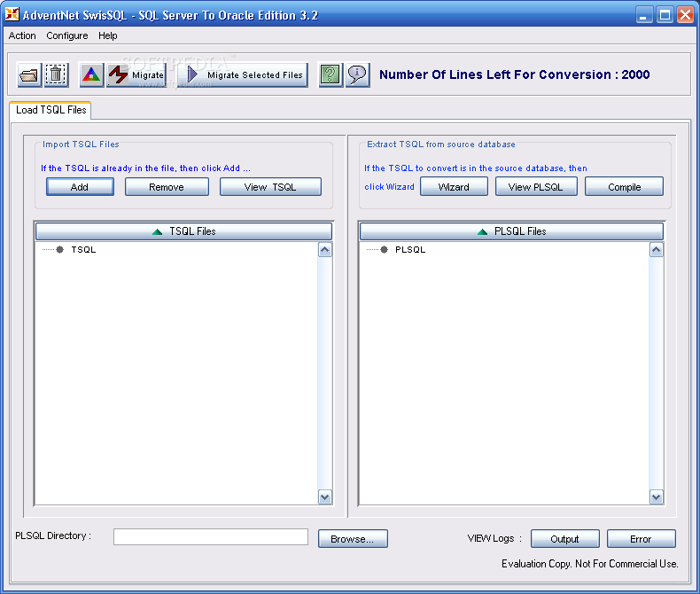Click TSQL list scroll down arrow
700x594 pixels.
pos(325,497)
